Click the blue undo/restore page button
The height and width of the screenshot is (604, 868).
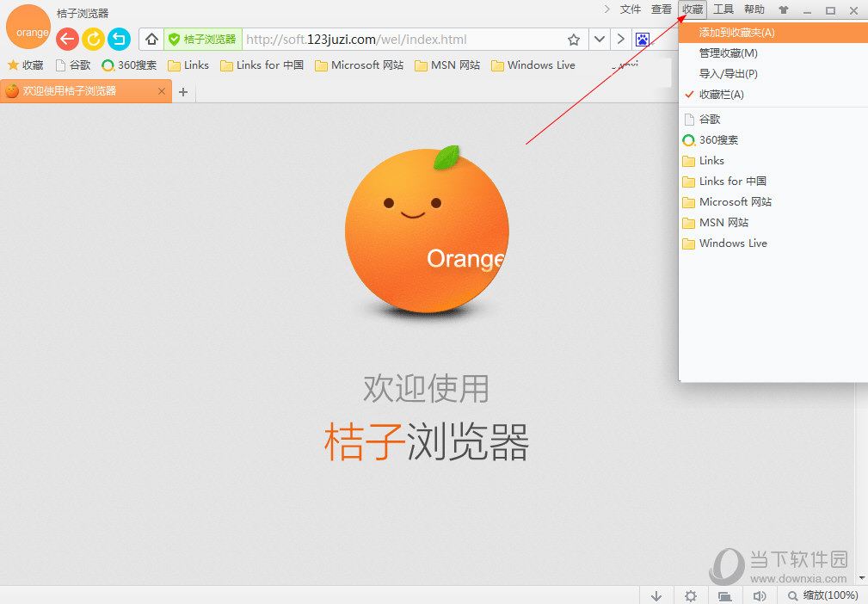tap(119, 39)
